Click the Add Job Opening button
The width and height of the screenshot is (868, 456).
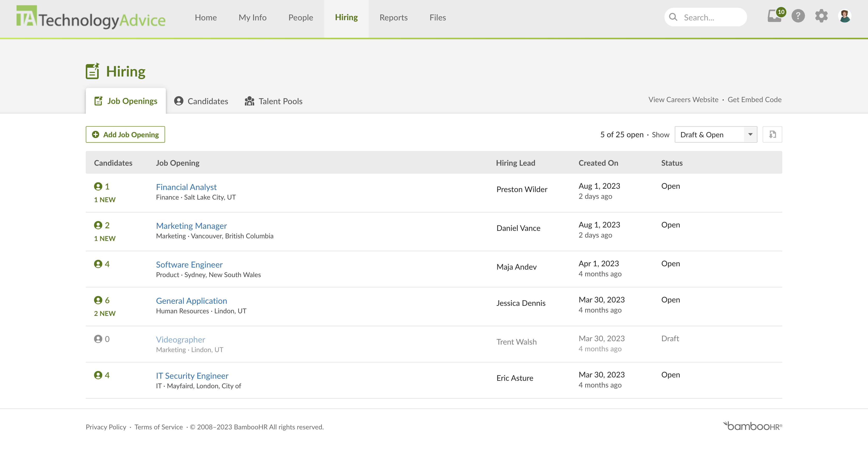pos(125,135)
